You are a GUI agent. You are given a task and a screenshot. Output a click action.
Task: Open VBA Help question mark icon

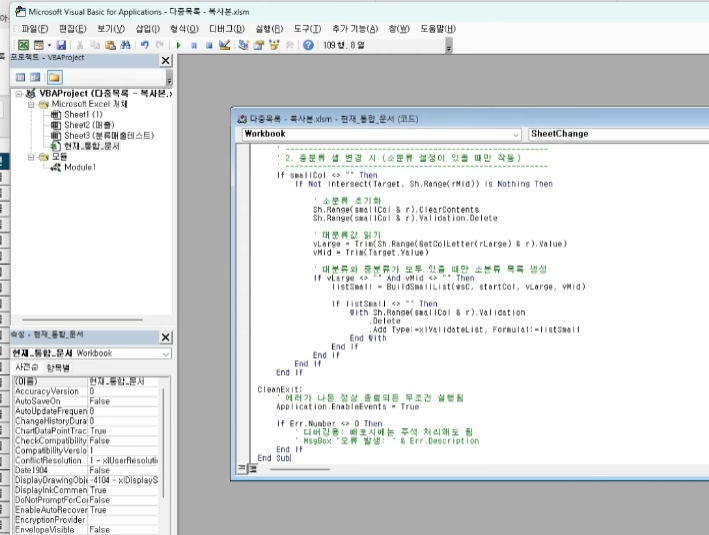pos(308,45)
